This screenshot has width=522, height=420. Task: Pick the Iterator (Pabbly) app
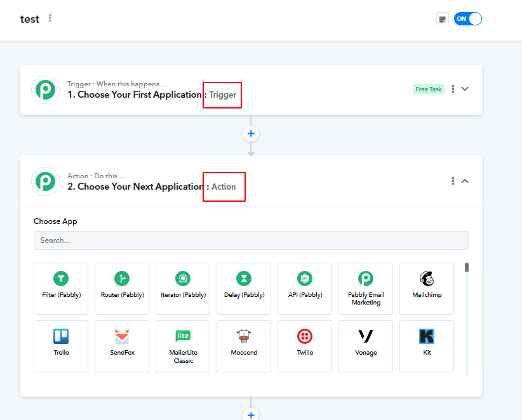click(x=183, y=288)
